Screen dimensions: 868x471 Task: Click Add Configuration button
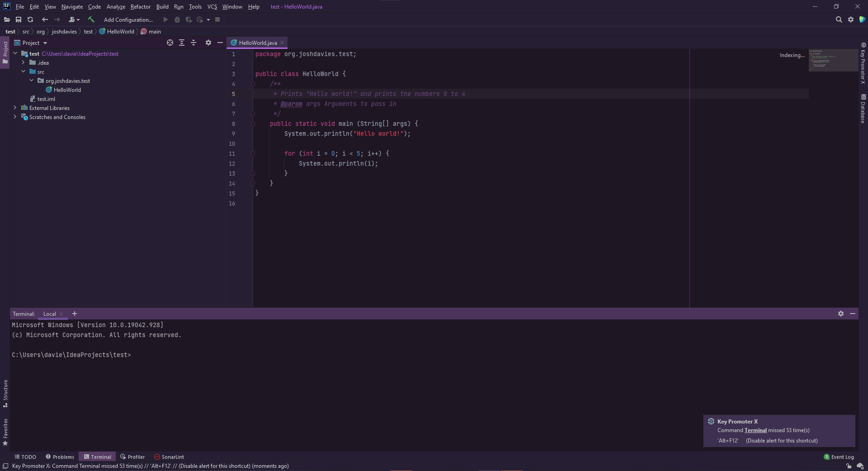128,19
